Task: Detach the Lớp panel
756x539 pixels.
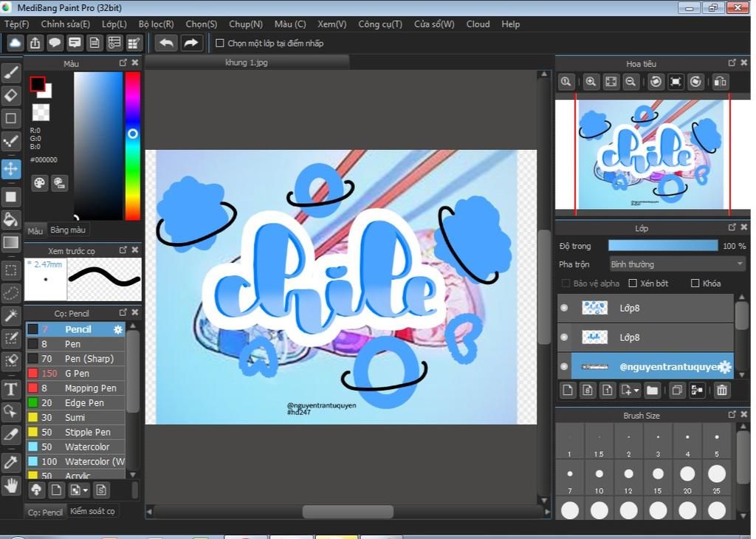Action: click(x=732, y=227)
